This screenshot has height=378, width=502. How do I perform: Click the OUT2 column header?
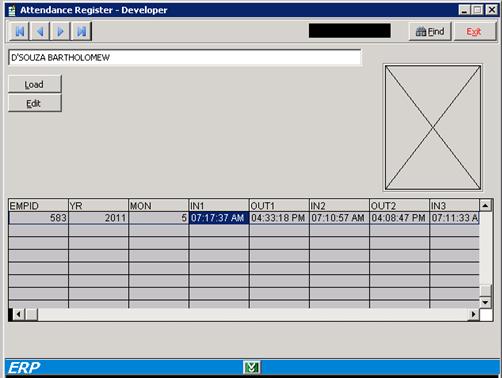click(399, 205)
